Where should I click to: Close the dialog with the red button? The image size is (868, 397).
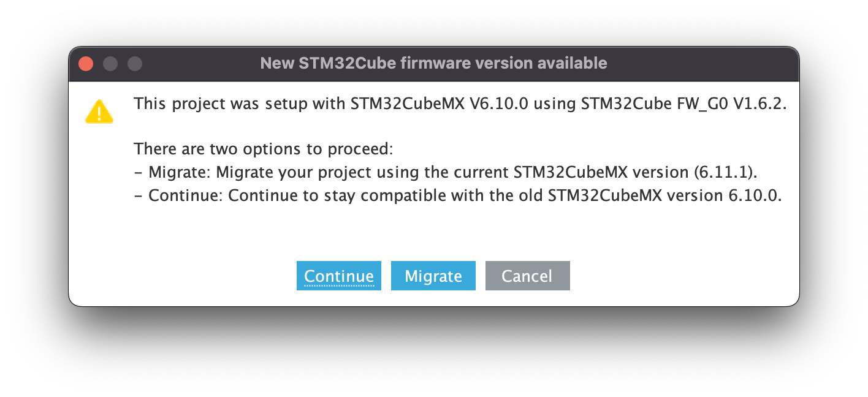(86, 63)
